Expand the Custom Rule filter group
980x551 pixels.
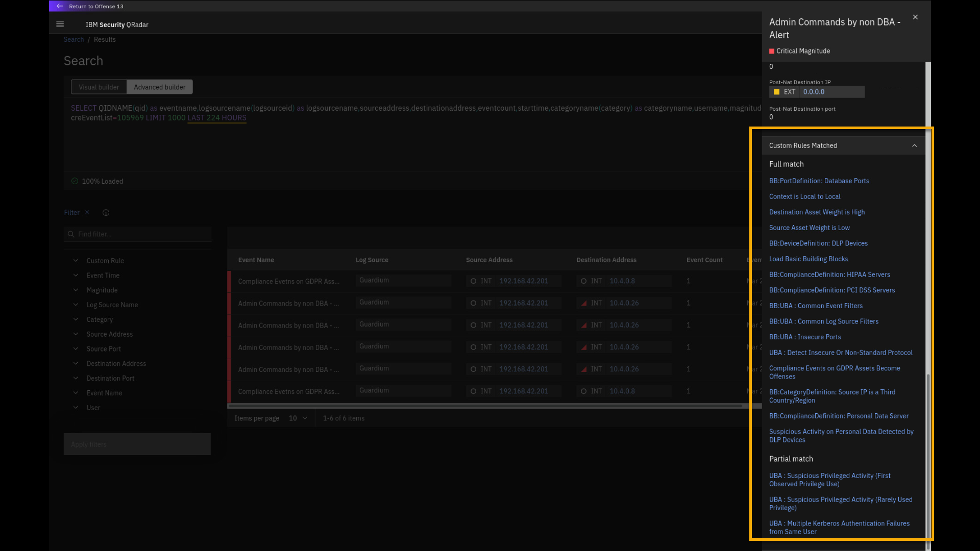(76, 261)
